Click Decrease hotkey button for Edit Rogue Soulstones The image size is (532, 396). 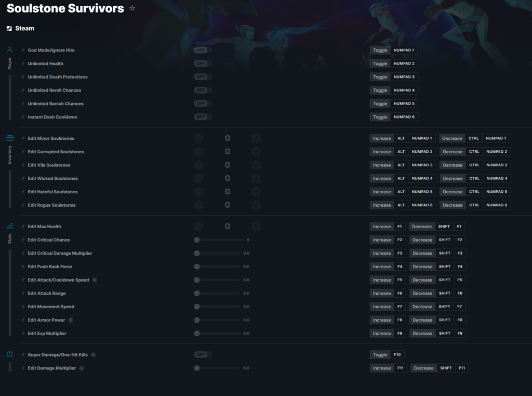[453, 205]
